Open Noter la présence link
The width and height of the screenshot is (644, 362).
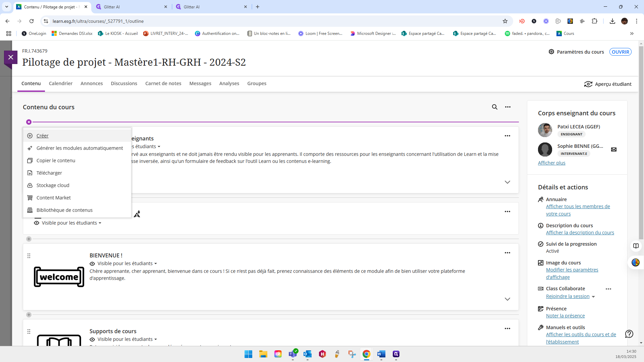coord(565,316)
